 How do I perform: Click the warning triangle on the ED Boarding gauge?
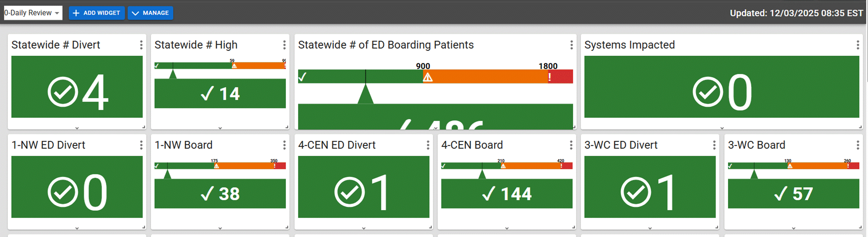(427, 77)
